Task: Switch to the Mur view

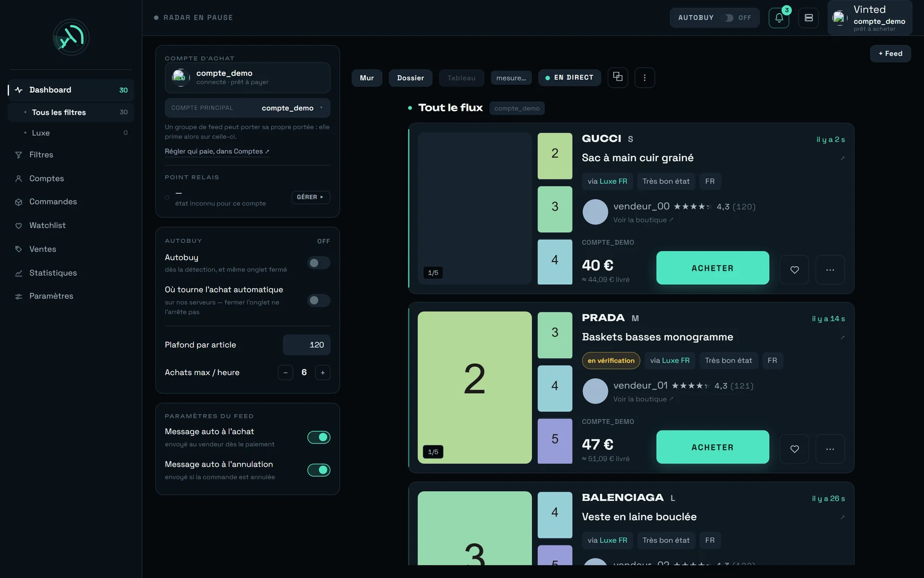Action: 367,78
